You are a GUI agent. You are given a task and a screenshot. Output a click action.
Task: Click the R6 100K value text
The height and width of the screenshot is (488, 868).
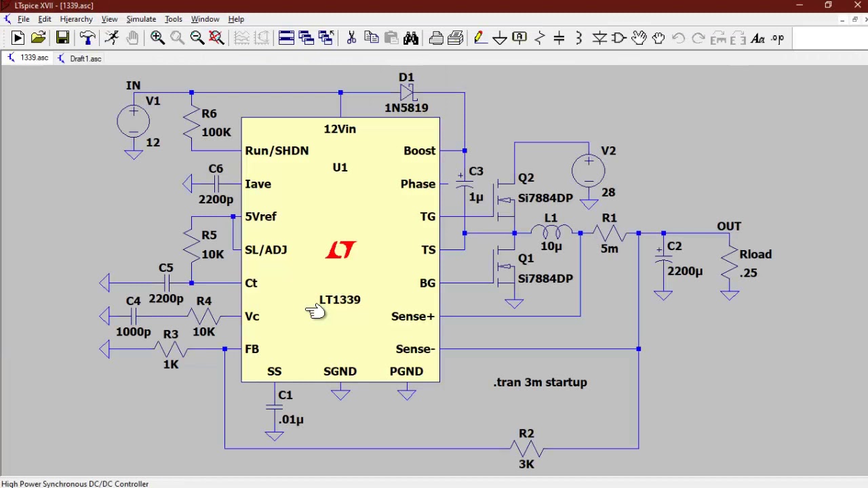tap(216, 132)
